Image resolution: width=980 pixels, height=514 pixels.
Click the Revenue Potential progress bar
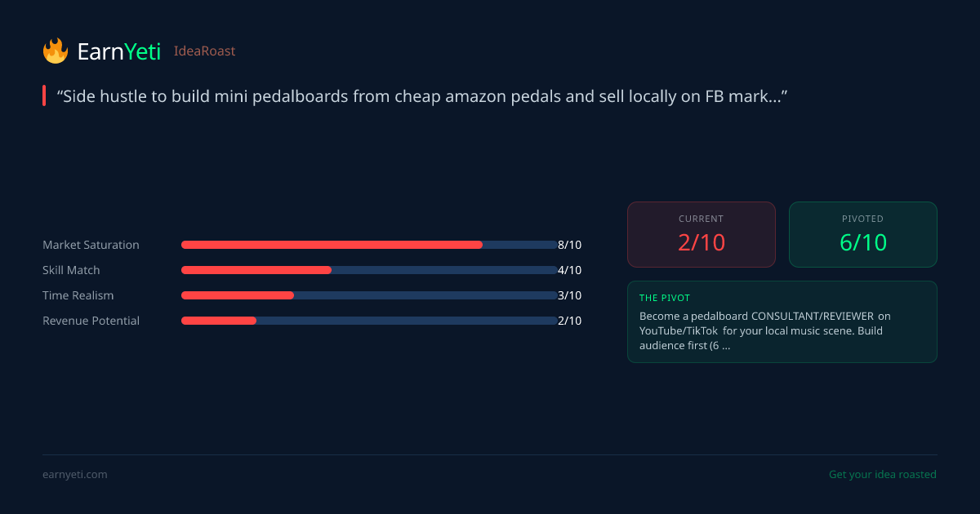tap(369, 321)
